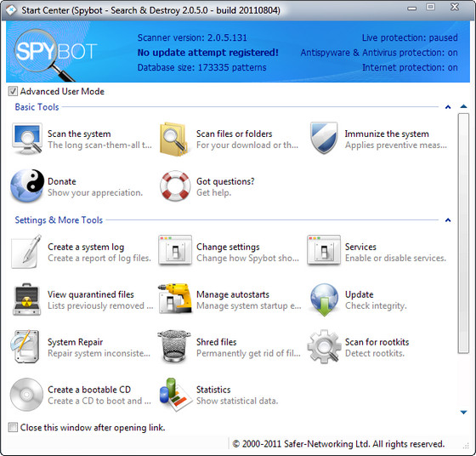Click 'Check integrity.' description text
Image resolution: width=476 pixels, height=456 pixels.
pos(376,305)
